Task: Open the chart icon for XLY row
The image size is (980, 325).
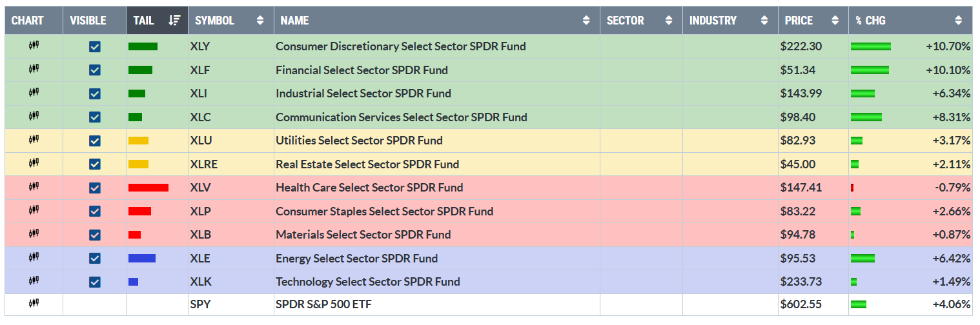Action: click(34, 46)
